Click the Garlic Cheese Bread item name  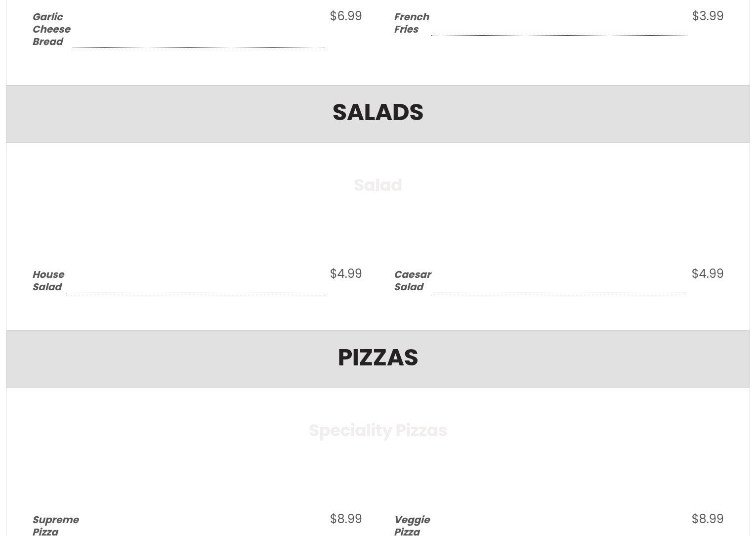(51, 29)
